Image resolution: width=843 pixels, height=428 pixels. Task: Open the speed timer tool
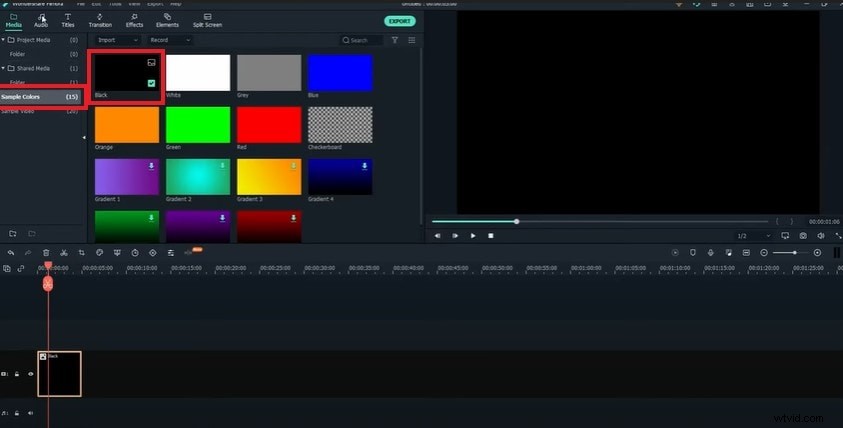135,253
